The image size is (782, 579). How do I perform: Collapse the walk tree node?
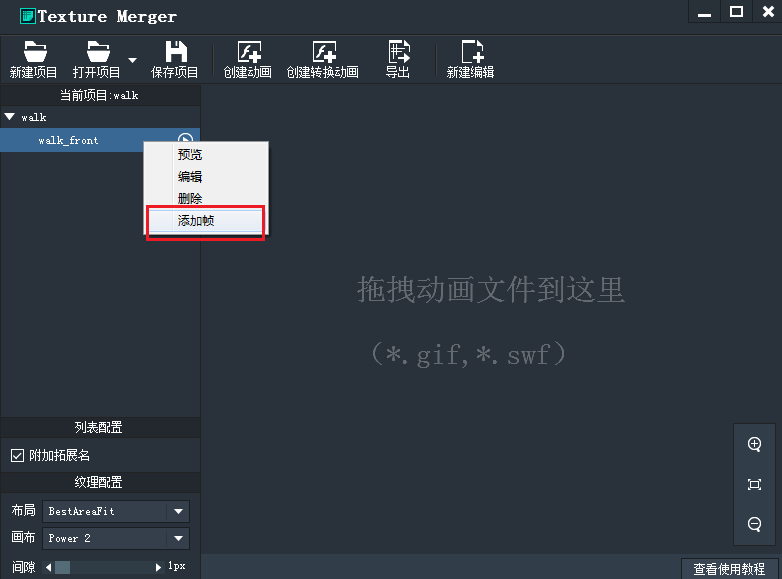[10, 117]
